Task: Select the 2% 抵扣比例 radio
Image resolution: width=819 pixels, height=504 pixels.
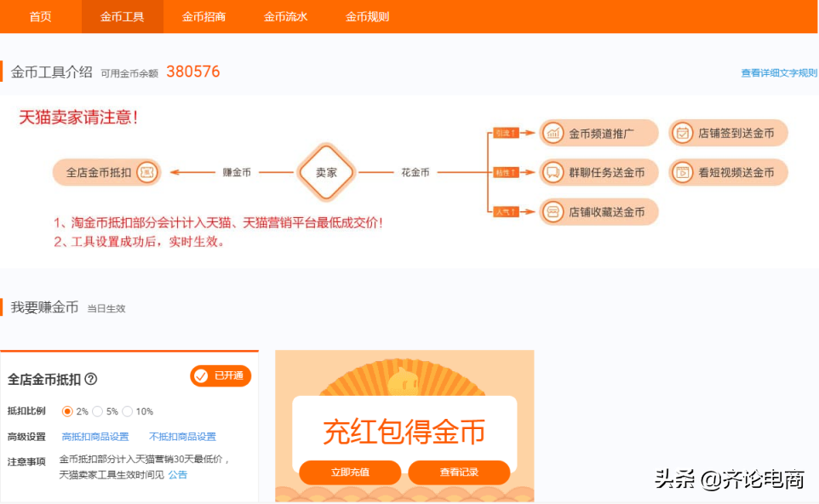Action: [67, 411]
